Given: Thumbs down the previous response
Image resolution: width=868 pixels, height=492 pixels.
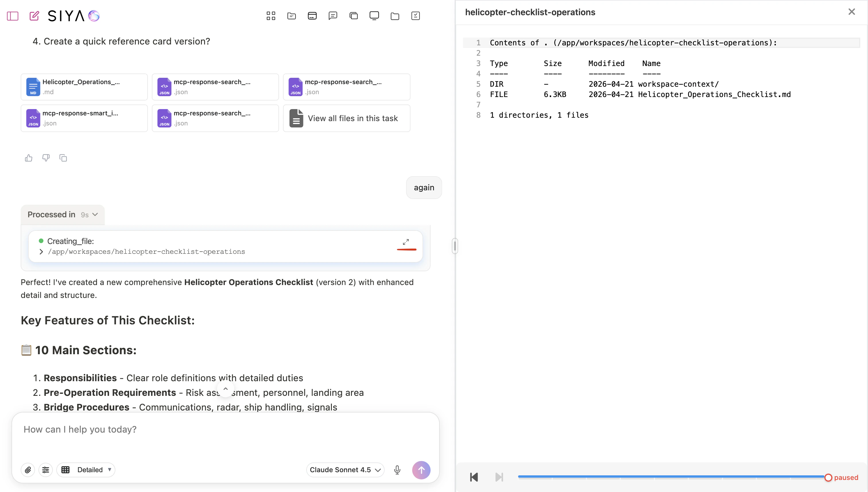Looking at the screenshot, I should (x=46, y=158).
